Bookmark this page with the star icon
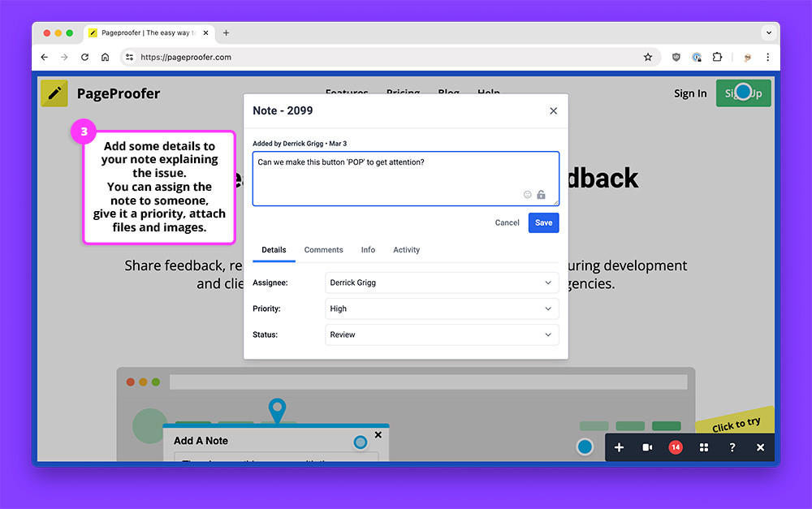The height and width of the screenshot is (509, 812). click(648, 57)
